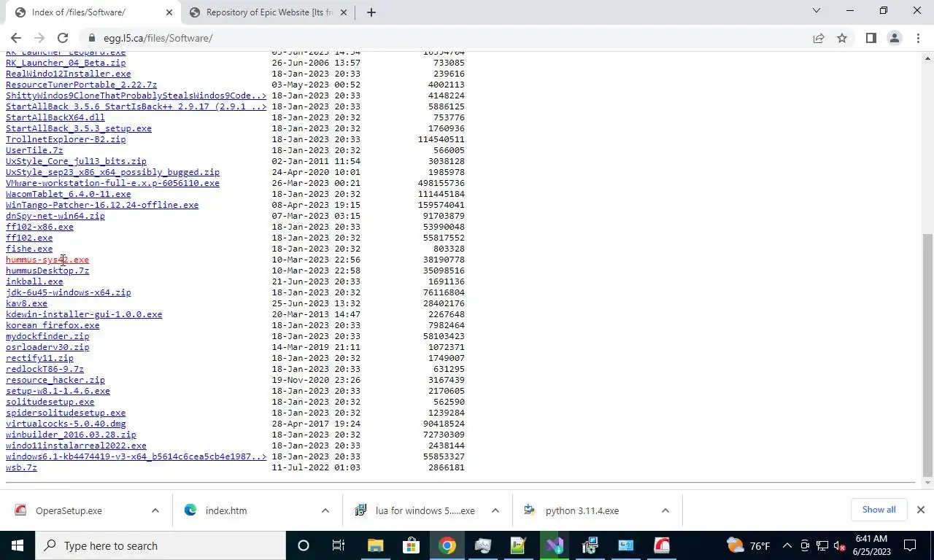Open the weather widget showing 76°F
The width and height of the screenshot is (934, 560).
click(749, 545)
